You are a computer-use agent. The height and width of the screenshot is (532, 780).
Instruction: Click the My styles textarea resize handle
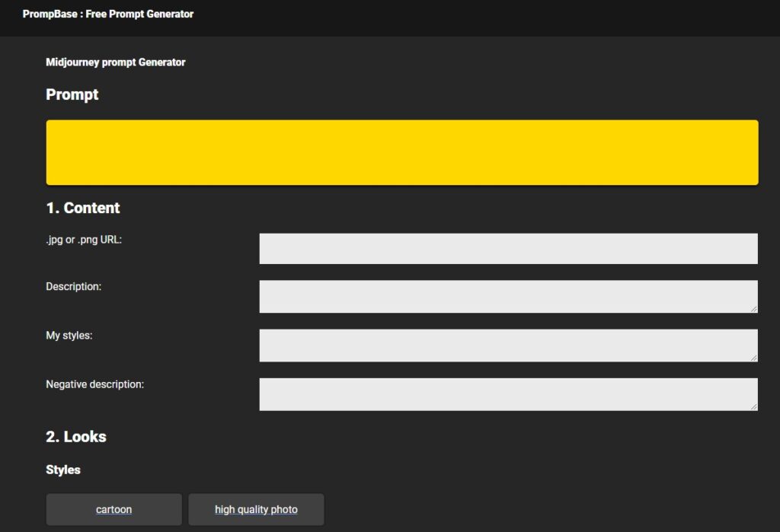(753, 357)
